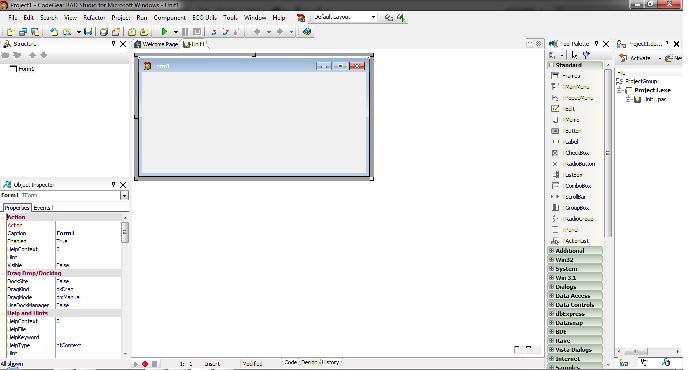Click the Tool Palette vertical scrollbar
700x370 pixels.
pos(608,153)
